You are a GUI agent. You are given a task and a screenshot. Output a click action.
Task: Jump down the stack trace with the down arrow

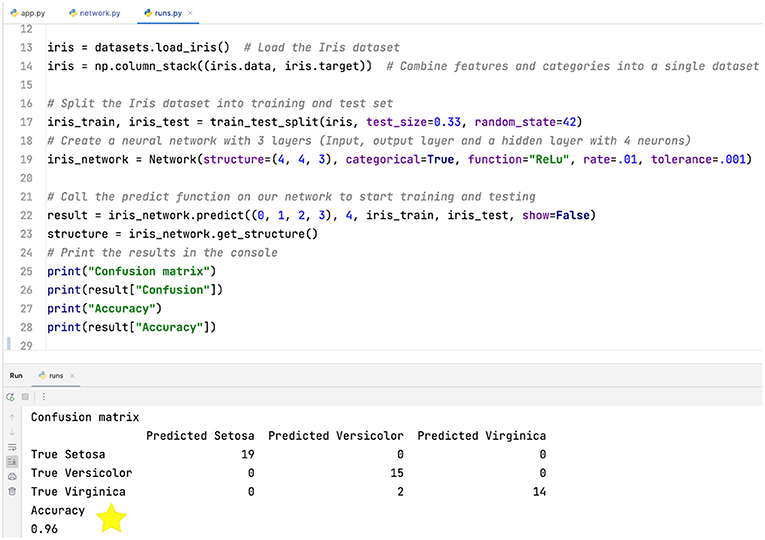coord(12,432)
